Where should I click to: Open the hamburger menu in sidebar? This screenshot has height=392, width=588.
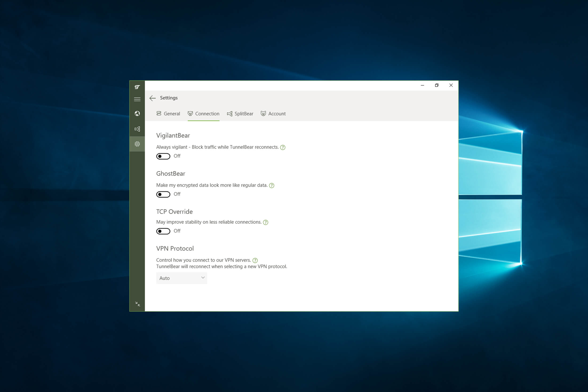point(137,99)
